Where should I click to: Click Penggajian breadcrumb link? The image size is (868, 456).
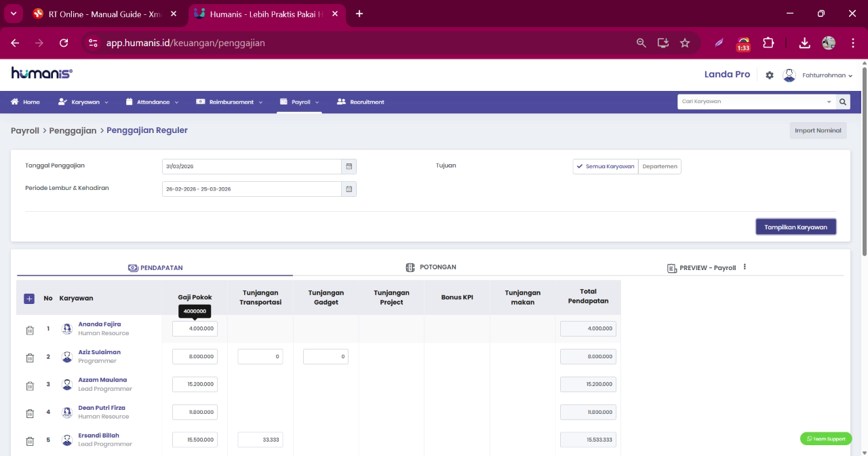73,130
